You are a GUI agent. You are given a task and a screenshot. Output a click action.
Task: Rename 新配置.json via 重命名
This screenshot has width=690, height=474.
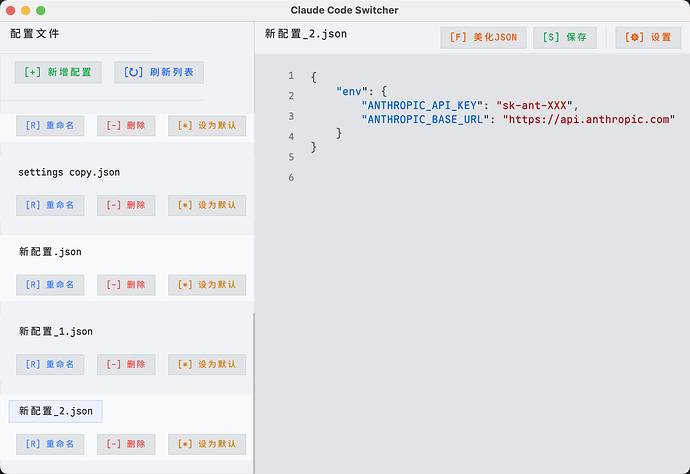pos(50,285)
